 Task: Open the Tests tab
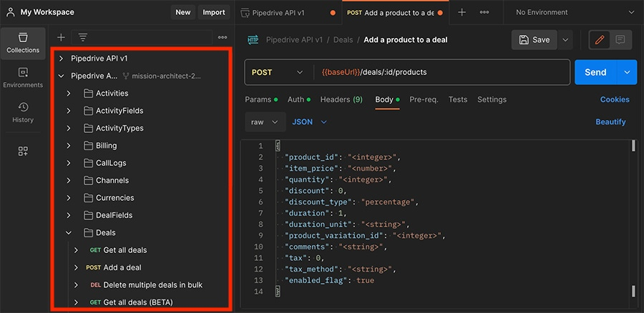457,99
